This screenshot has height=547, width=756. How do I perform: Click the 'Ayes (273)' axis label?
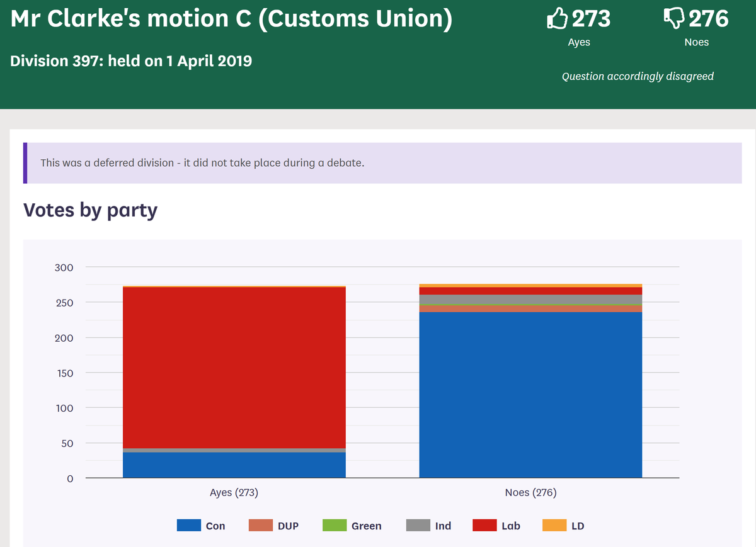pos(234,492)
